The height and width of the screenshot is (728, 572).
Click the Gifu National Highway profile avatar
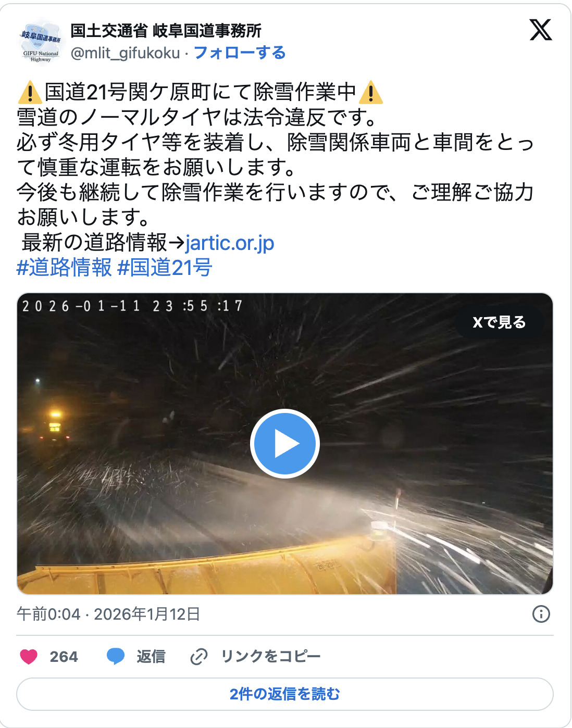click(41, 42)
